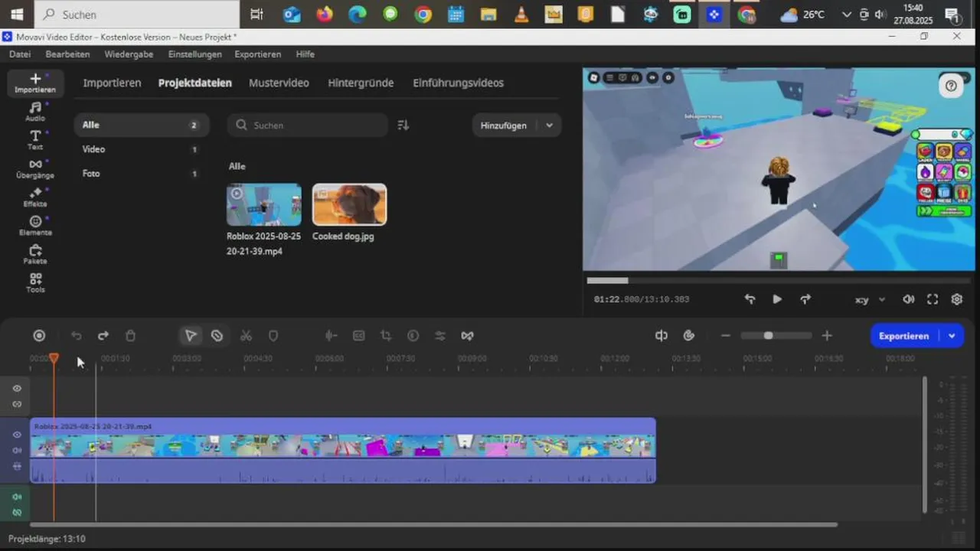Click the trash delete icon on timeline toolbar
The image size is (980, 551).
(130, 335)
